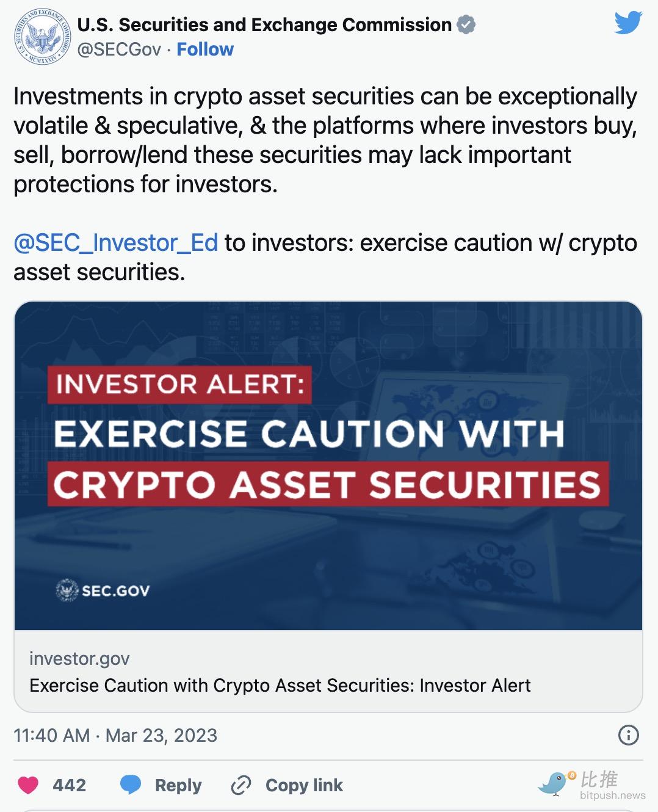Click the verified badge beside the Commission name

point(466,25)
